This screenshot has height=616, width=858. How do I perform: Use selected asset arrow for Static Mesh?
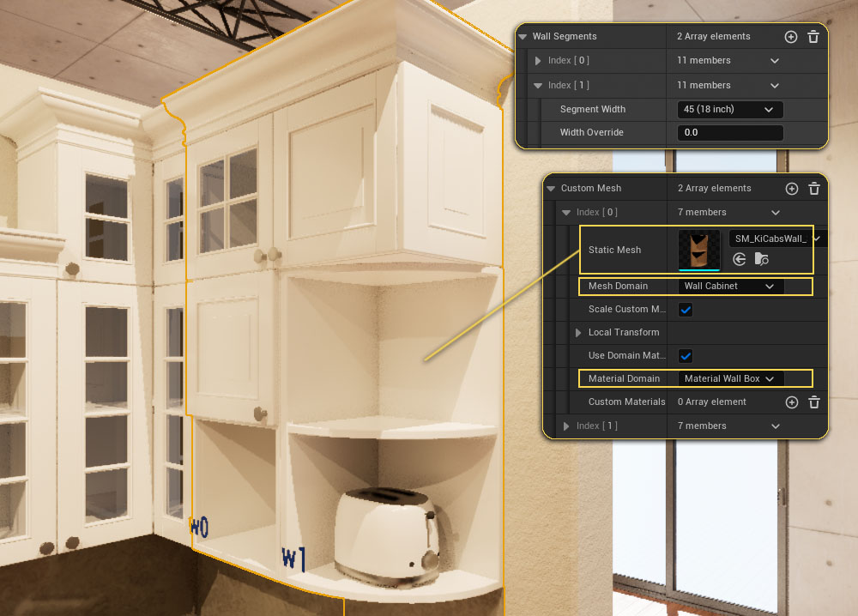click(x=740, y=258)
